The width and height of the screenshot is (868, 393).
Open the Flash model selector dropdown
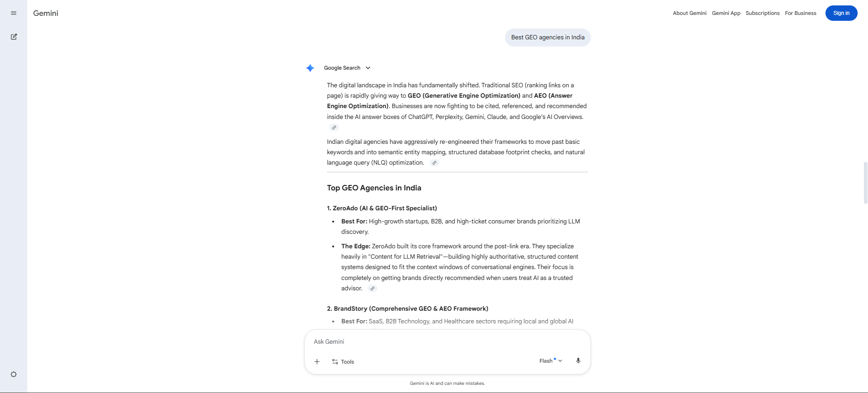551,361
